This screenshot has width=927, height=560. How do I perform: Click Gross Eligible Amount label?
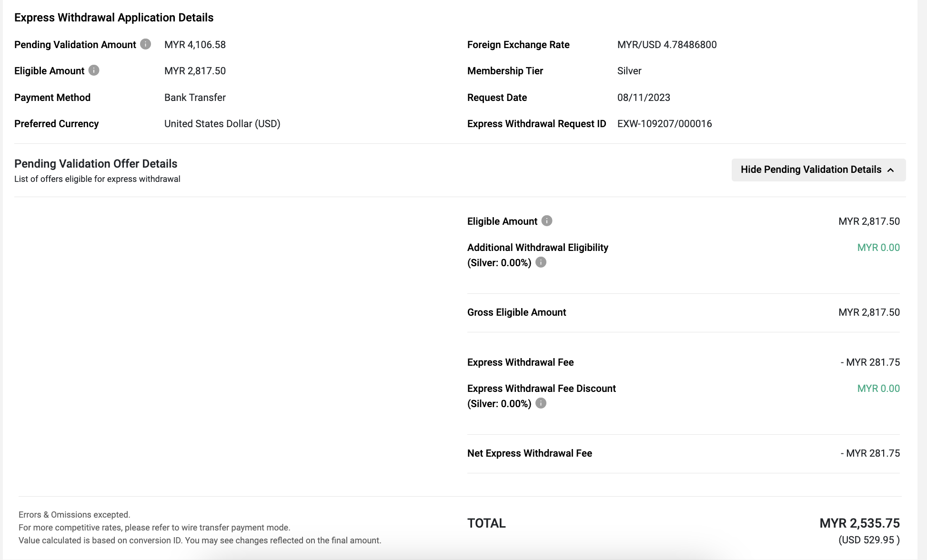pos(516,312)
